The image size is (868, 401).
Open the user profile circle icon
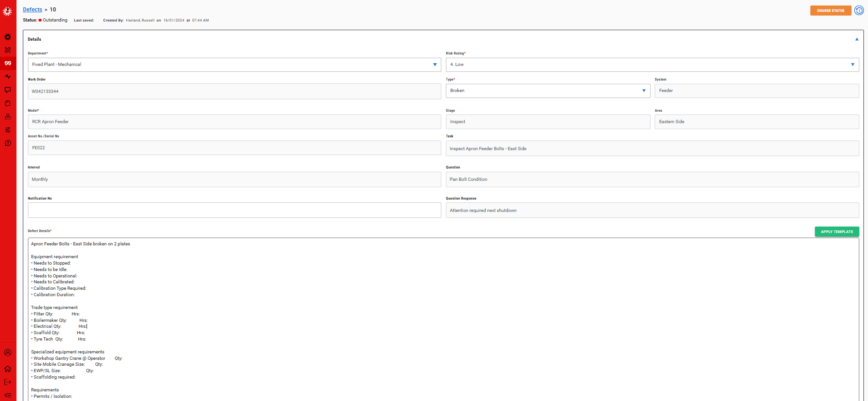tap(8, 352)
